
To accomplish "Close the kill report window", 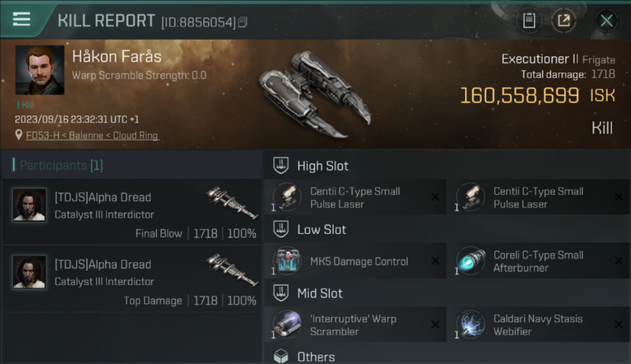I will click(606, 21).
